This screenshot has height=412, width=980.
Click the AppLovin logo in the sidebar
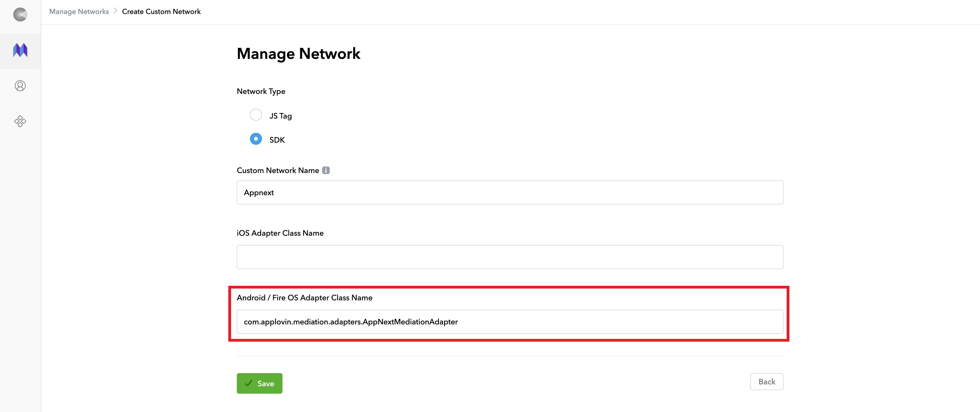[x=20, y=15]
